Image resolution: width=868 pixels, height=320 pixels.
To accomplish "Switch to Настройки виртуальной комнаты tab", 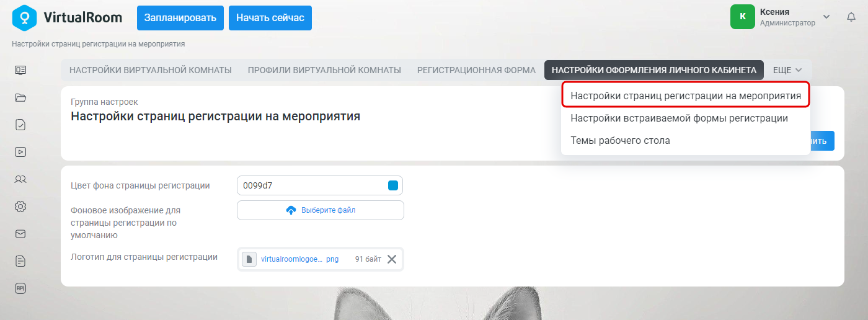I will [x=151, y=70].
